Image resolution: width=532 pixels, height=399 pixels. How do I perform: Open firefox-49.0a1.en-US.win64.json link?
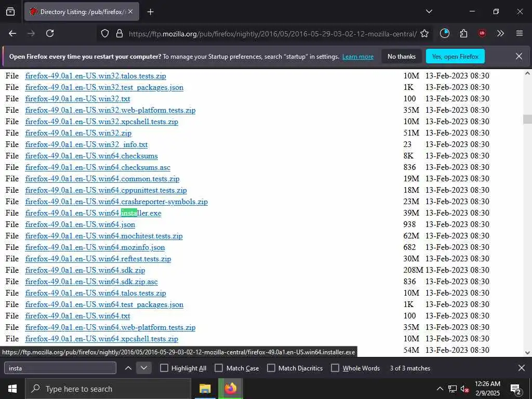(80, 224)
